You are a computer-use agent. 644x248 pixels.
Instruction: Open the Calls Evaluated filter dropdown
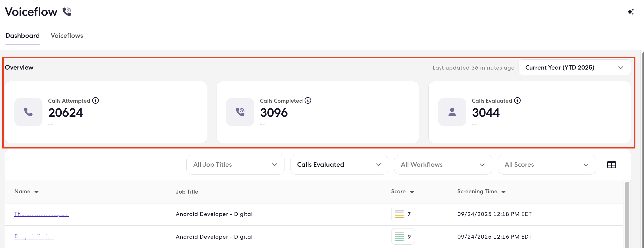point(339,165)
